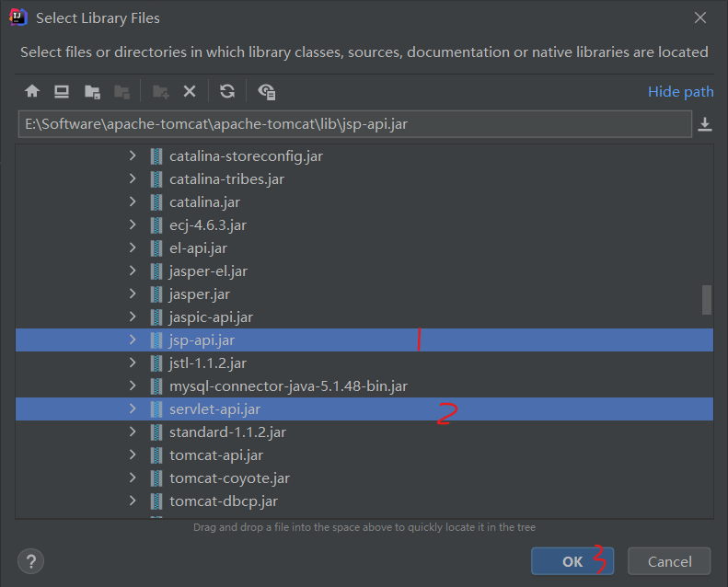Click the IntelliJ IDEA logo in title bar
Image resolution: width=728 pixels, height=587 pixels.
click(x=18, y=17)
